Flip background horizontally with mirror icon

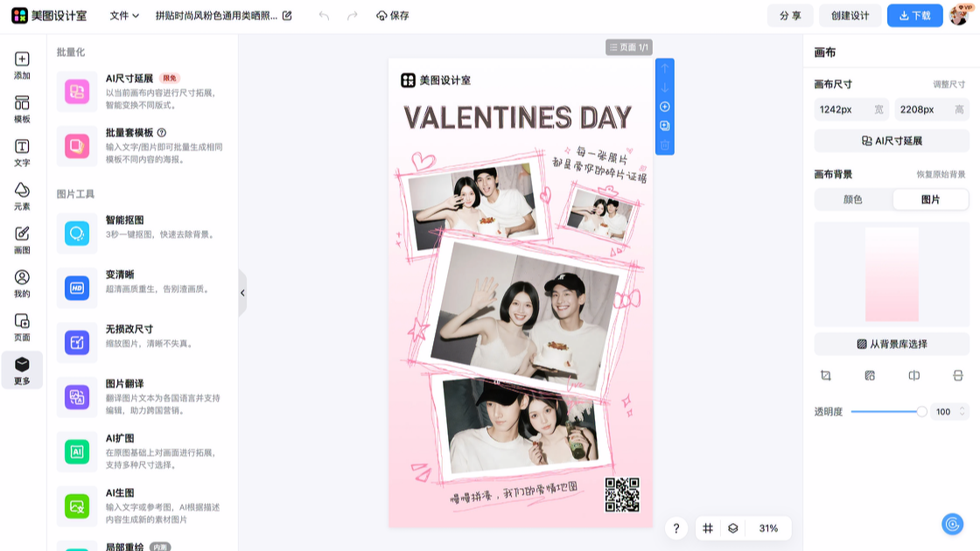pyautogui.click(x=913, y=375)
